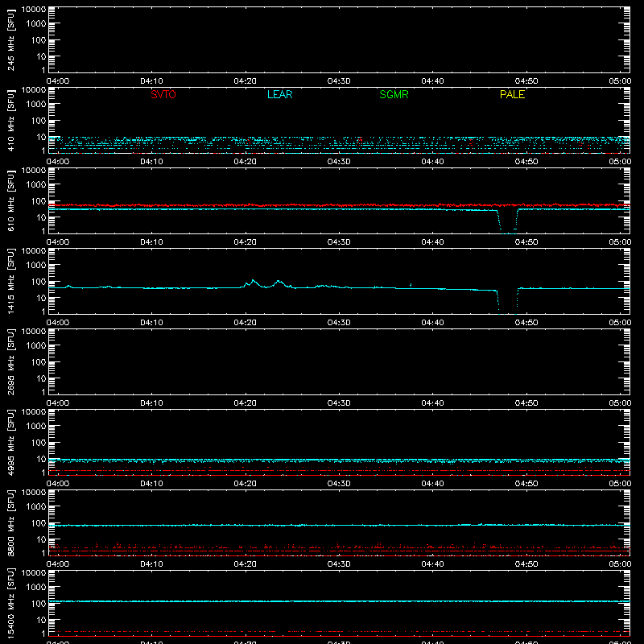Click the 4995 MHz [SFU] axis title
Image resolution: width=644 pixels, height=644 pixels.
[10, 442]
